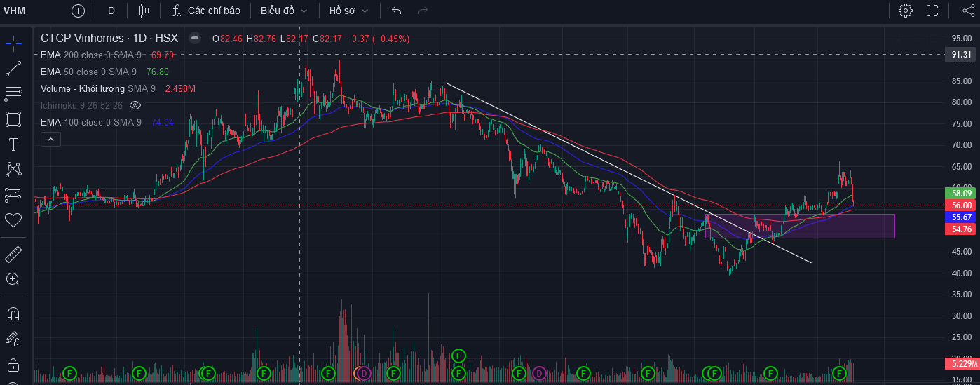Click the 74.04 EMA 100 value

(x=162, y=122)
